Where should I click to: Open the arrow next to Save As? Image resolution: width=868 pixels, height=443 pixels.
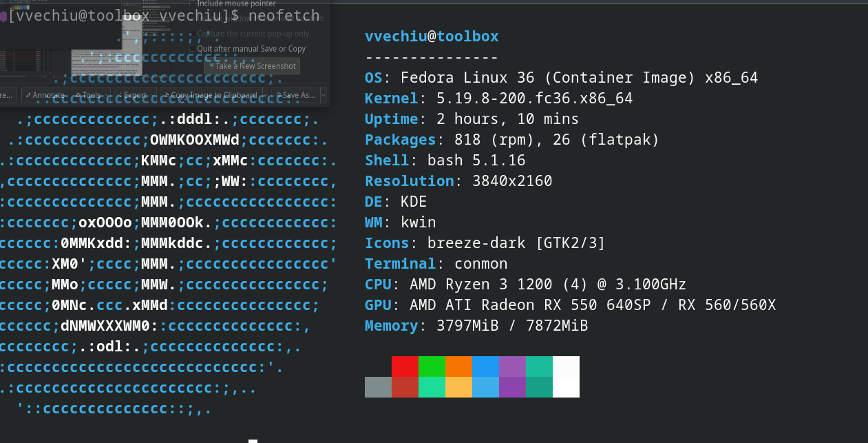coord(323,95)
